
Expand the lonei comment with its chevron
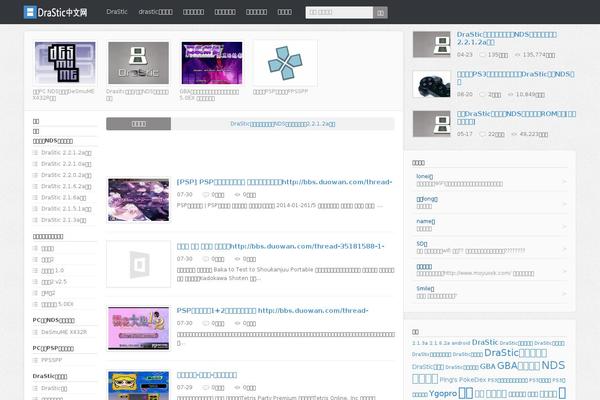pyautogui.click(x=564, y=181)
